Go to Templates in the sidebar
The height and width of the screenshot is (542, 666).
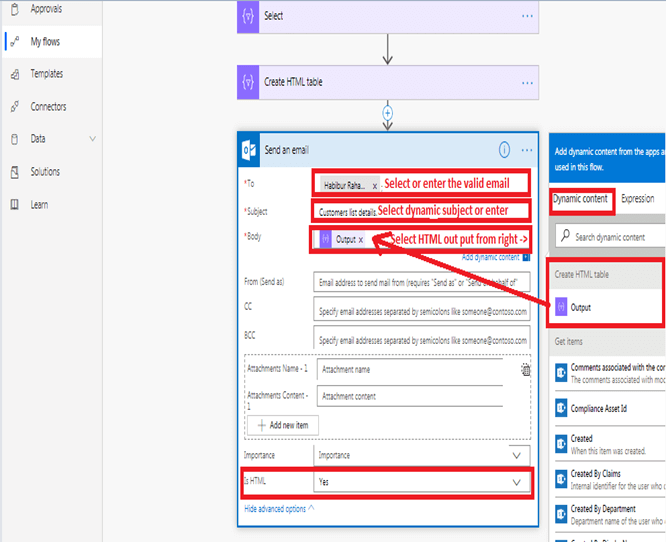click(x=47, y=74)
